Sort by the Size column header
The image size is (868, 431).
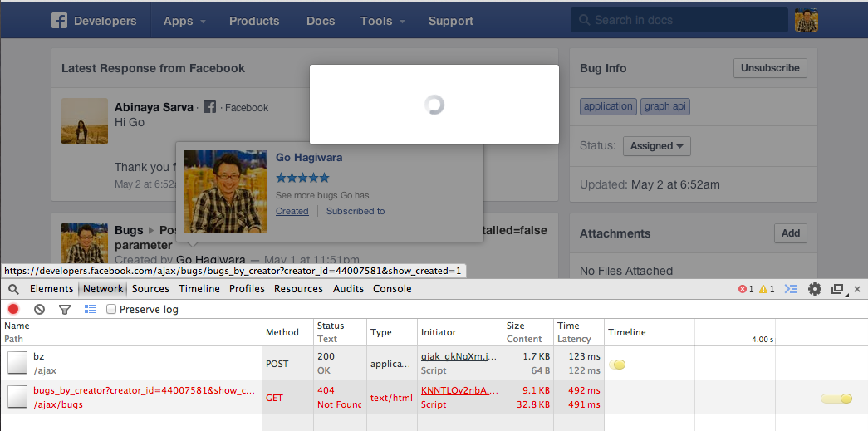(x=528, y=332)
